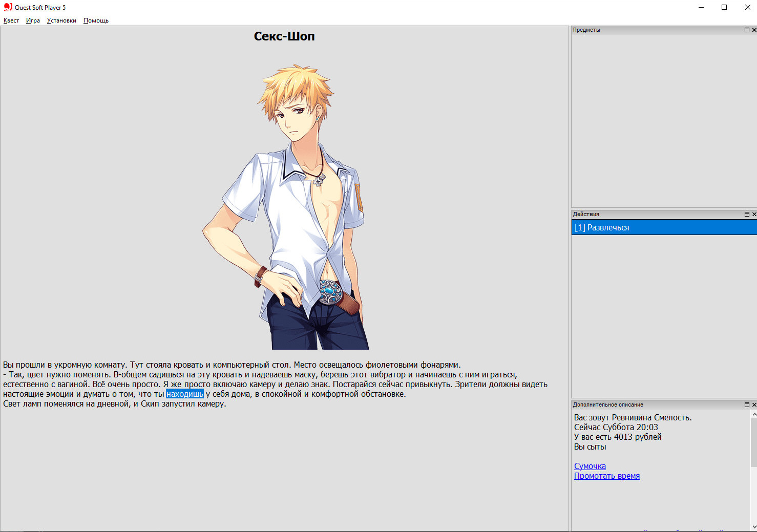This screenshot has width=757, height=532.
Task: Click the character illustration image
Action: point(285,206)
